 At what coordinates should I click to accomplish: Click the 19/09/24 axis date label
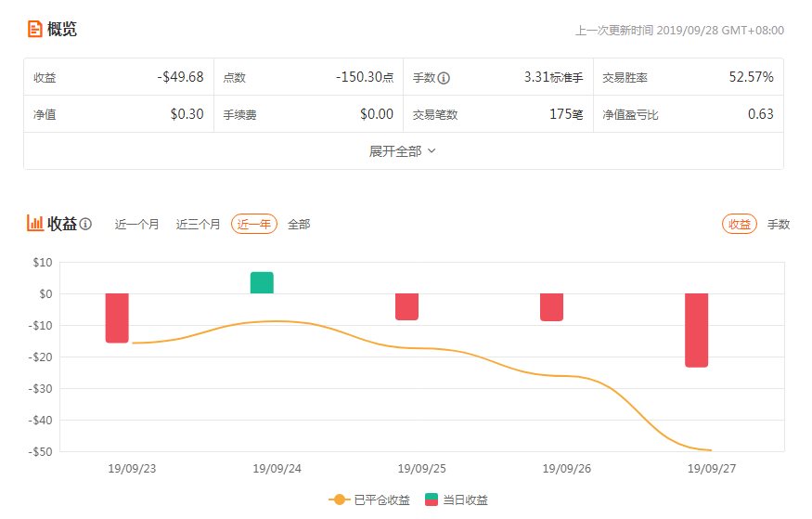277,469
